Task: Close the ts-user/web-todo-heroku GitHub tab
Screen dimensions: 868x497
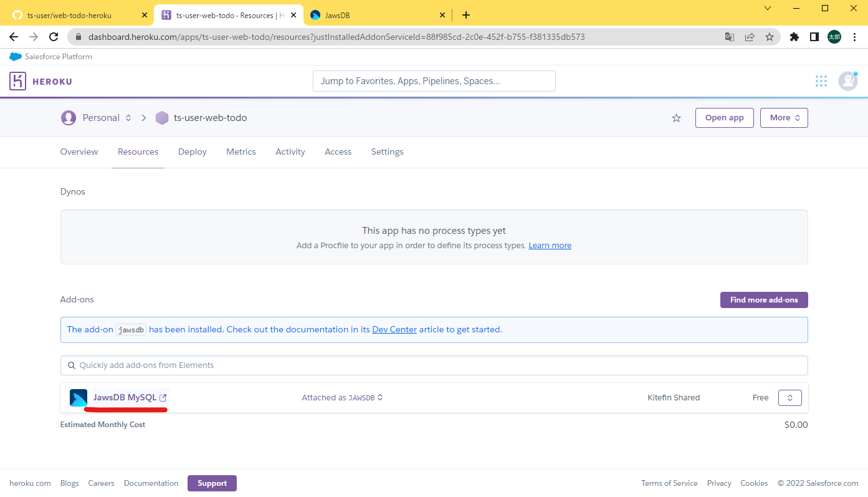Action: click(145, 15)
